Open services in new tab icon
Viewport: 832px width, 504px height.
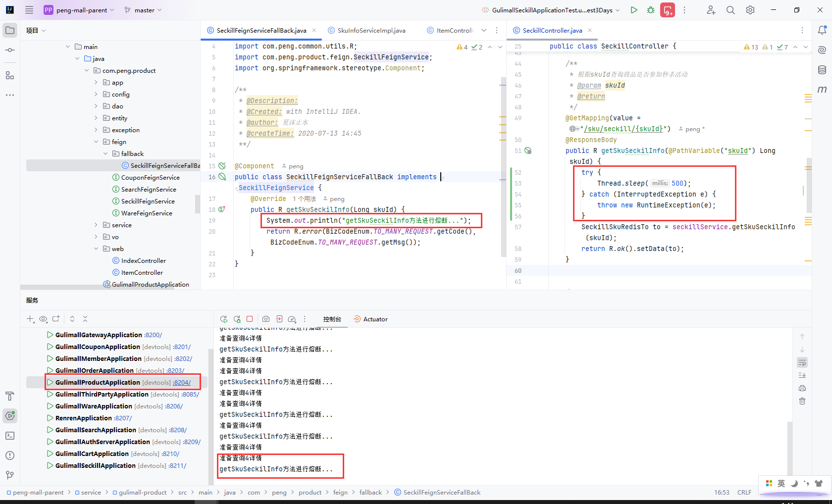click(x=56, y=319)
